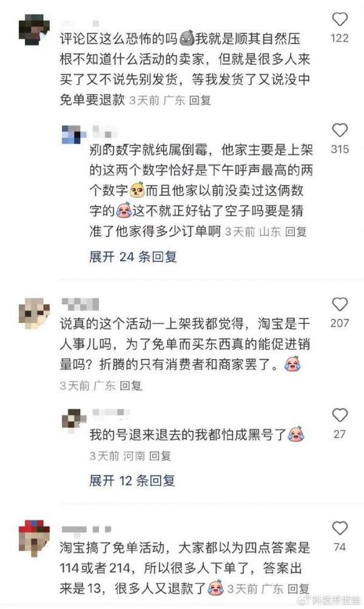
Task: Like the comment with 207 likes
Action: click(x=340, y=304)
